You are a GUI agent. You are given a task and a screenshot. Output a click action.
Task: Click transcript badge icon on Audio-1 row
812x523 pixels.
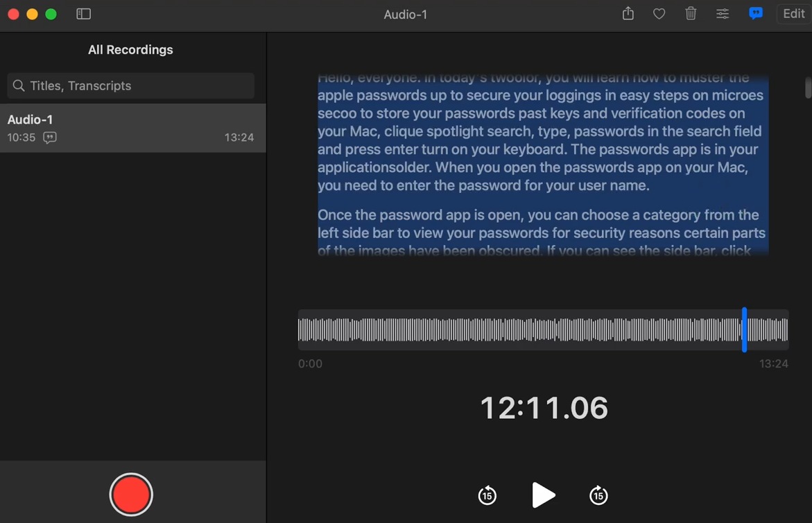click(50, 138)
